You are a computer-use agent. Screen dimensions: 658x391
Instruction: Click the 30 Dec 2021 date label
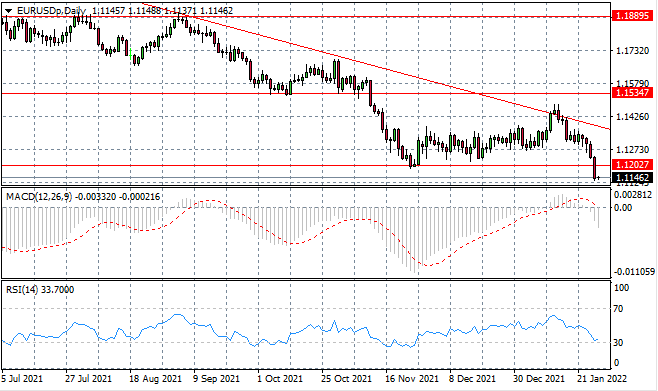coord(539,379)
